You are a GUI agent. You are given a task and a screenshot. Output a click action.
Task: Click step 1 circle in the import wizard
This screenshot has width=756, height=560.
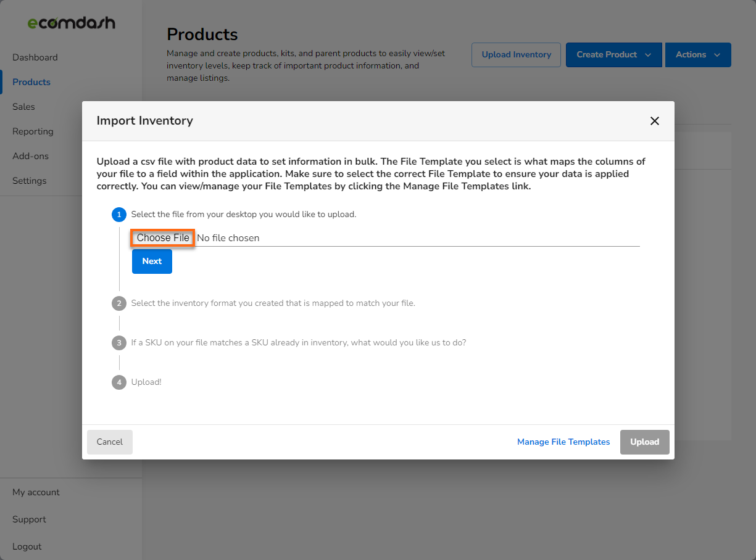click(x=119, y=214)
